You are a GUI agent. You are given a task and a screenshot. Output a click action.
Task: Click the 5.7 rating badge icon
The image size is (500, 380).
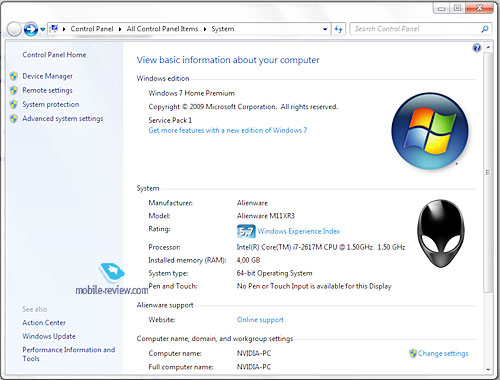(246, 231)
